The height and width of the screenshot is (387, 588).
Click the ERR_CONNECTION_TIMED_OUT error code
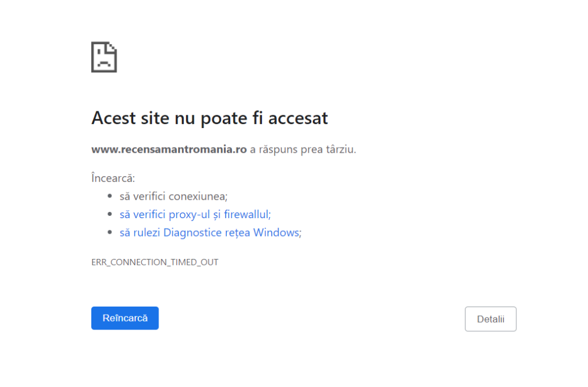[155, 262]
